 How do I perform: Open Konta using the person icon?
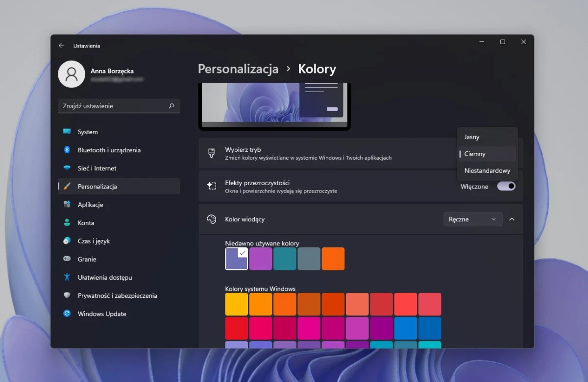67,223
